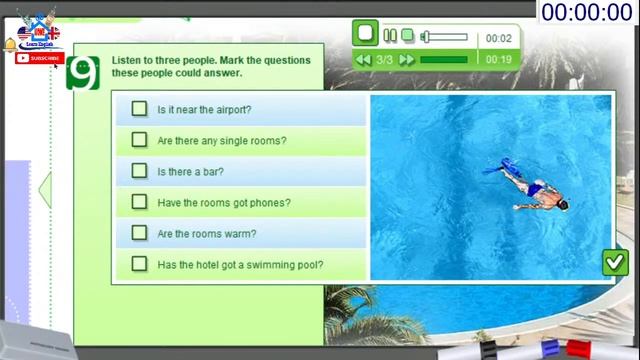Screen dimensions: 640x360
Task: Pause the audio playback
Action: click(390, 36)
